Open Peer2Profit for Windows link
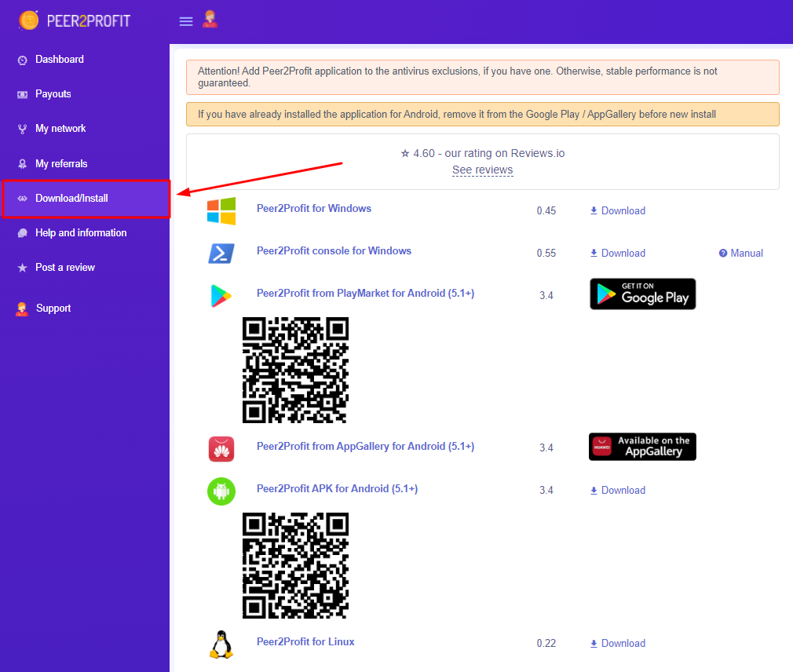The width and height of the screenshot is (793, 672). coord(314,208)
